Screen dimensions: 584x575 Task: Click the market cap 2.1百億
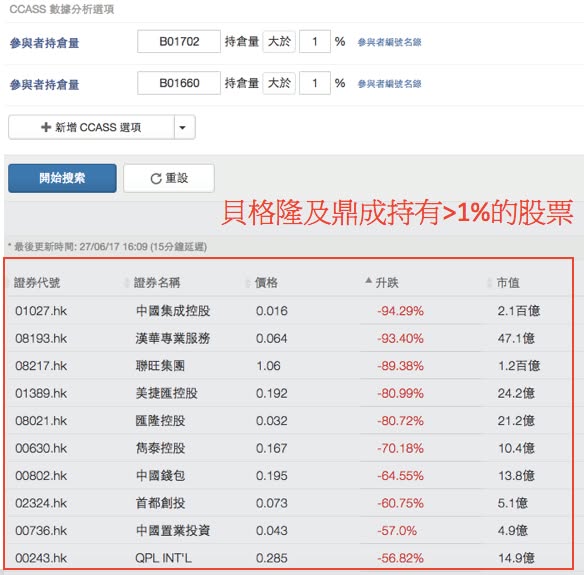coord(519,311)
